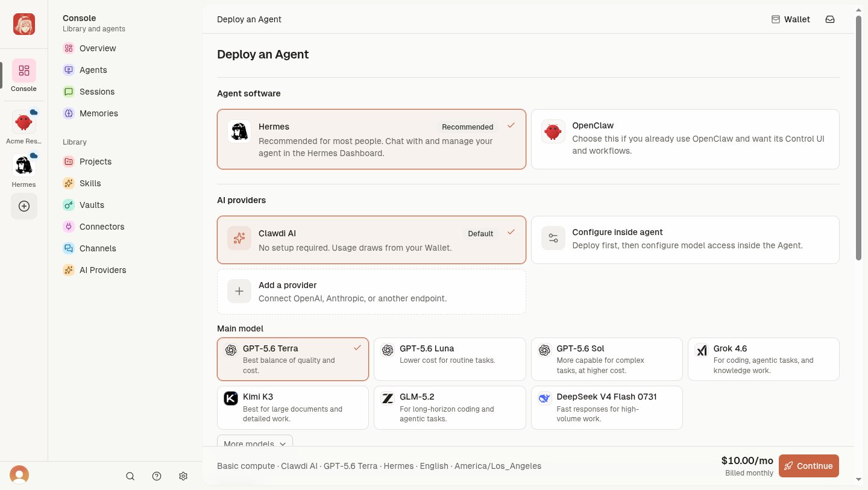The image size is (868, 490).
Task: Click the Kimi K3 logo icon
Action: click(x=231, y=398)
